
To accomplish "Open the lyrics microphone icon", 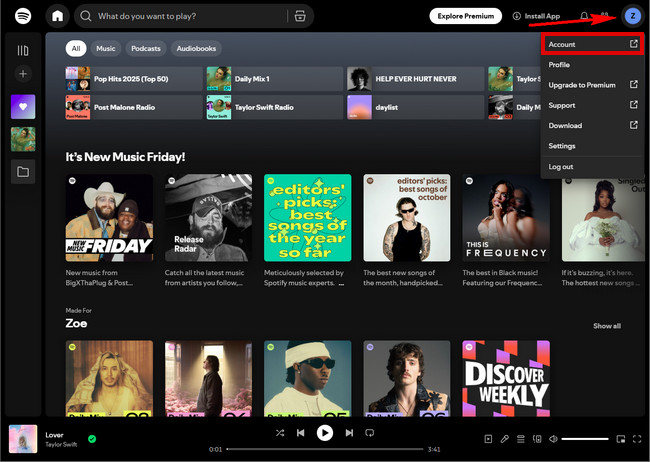I will pos(504,439).
